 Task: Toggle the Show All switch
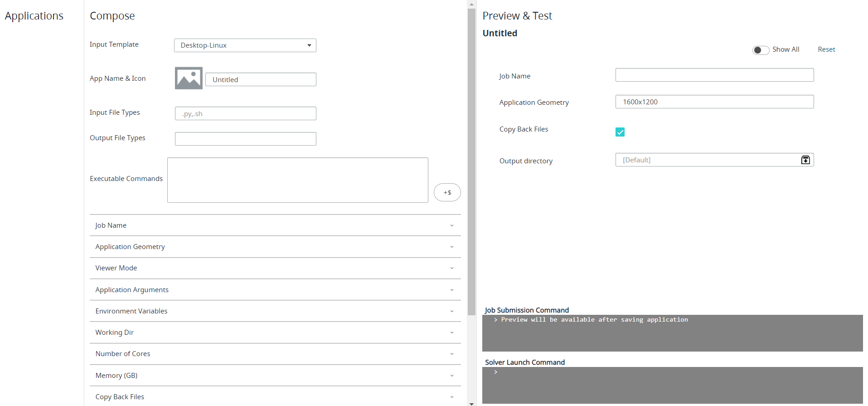click(761, 50)
